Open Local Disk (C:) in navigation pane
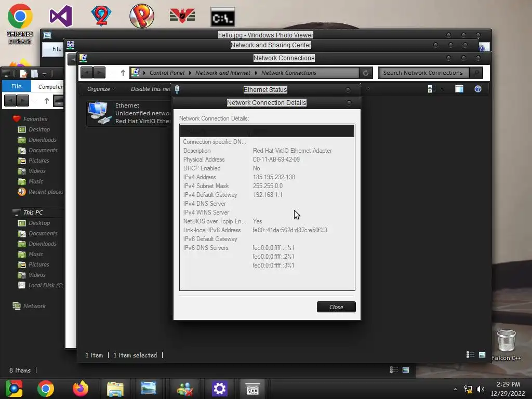This screenshot has width=532, height=399. (46, 285)
